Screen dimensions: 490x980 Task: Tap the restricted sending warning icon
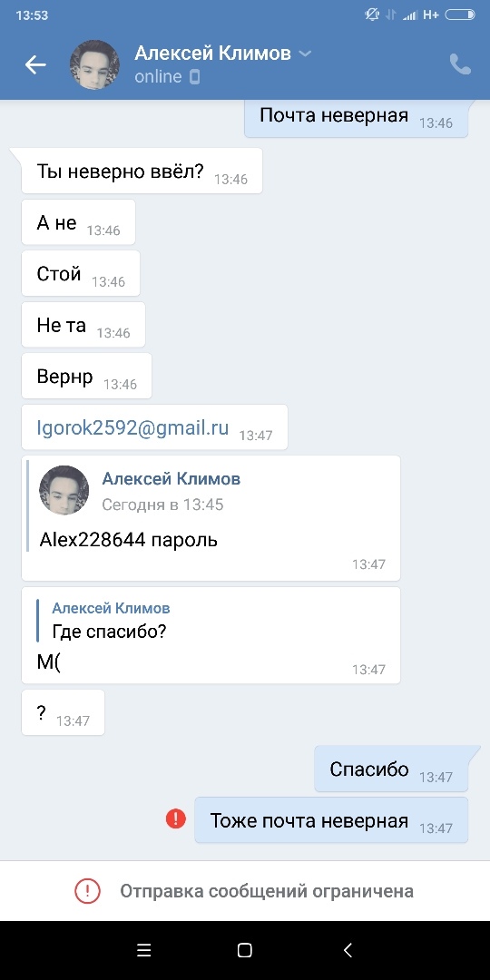pos(87,891)
